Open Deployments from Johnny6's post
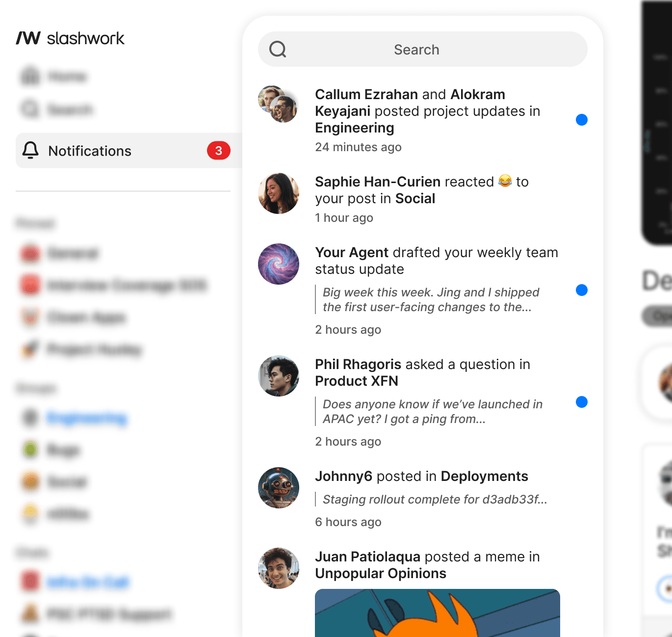 (484, 476)
